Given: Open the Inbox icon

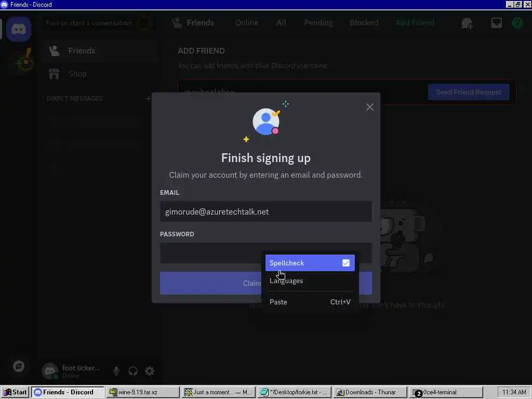Looking at the screenshot, I should click(496, 23).
